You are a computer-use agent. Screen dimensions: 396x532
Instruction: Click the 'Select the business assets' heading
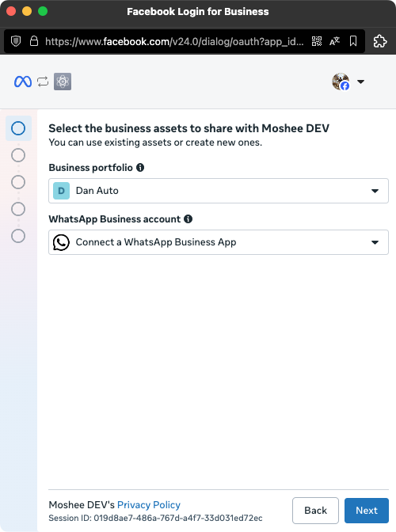point(189,128)
